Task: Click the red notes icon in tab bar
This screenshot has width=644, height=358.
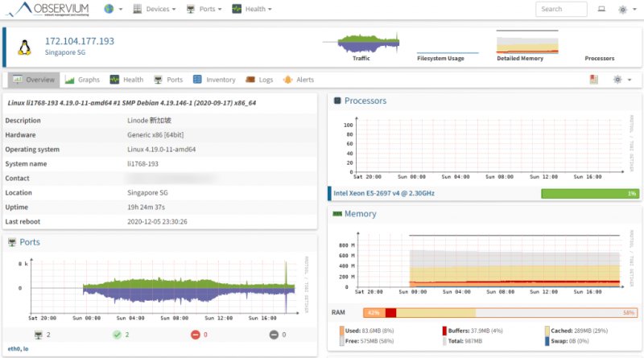Action: (593, 79)
